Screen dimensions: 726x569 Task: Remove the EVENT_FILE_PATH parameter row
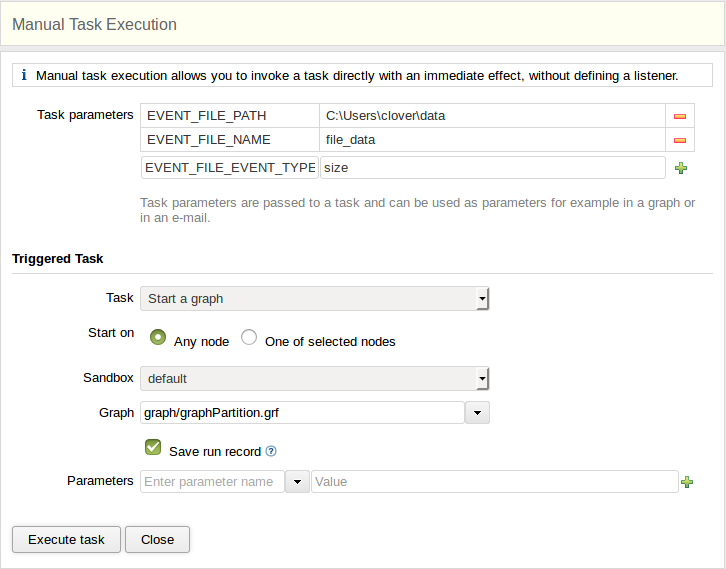pos(680,116)
